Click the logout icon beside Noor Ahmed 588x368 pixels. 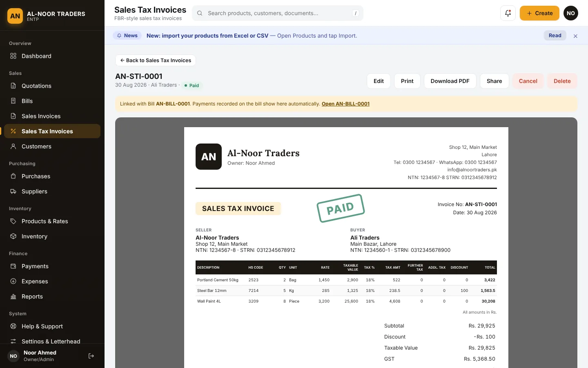pos(91,356)
